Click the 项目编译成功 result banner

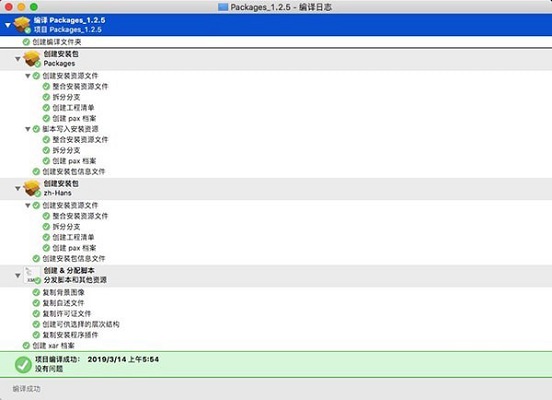pos(276,364)
